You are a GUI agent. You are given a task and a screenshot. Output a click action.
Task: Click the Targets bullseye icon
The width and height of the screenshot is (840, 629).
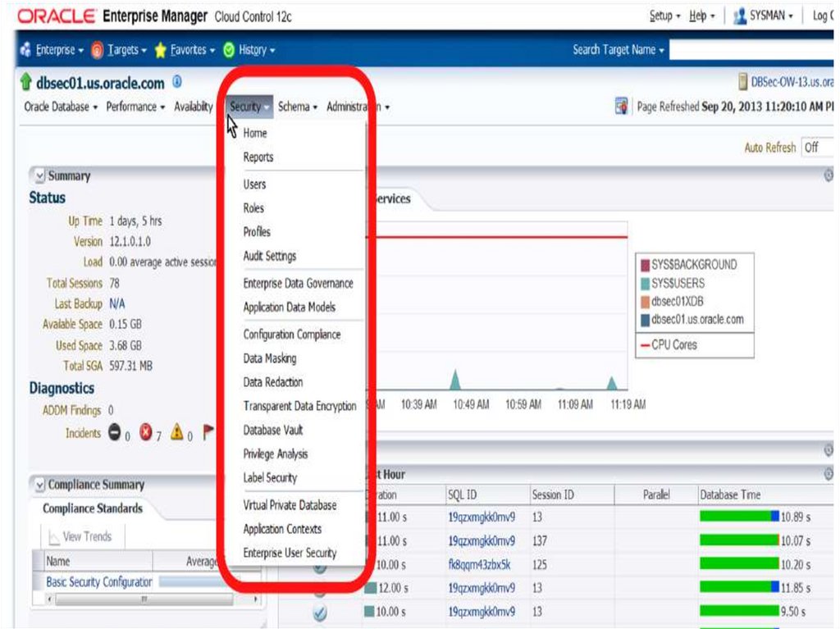pos(97,50)
